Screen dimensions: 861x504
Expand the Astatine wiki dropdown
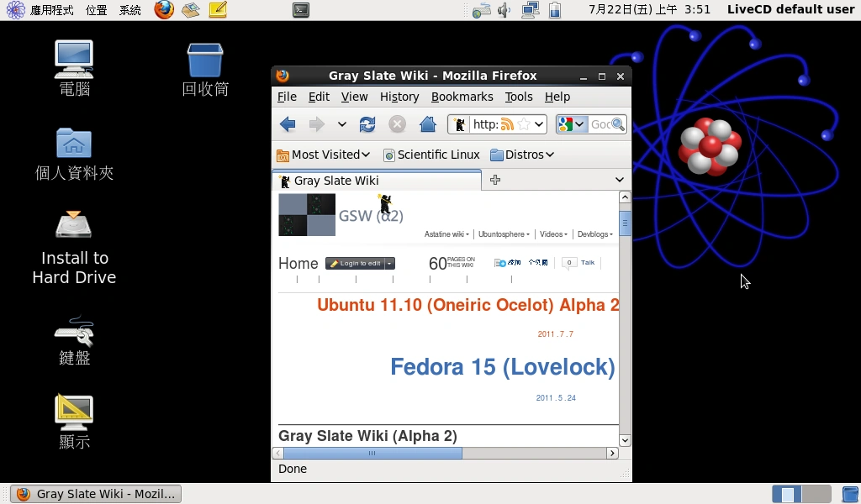coord(446,234)
